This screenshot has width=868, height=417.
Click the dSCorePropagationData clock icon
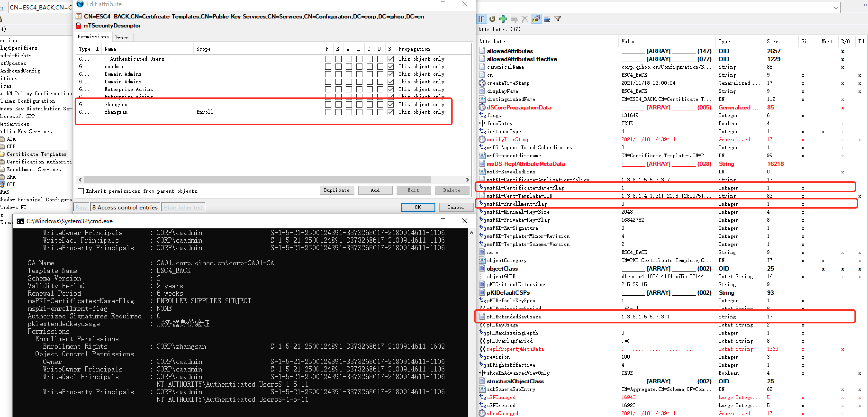[482, 108]
